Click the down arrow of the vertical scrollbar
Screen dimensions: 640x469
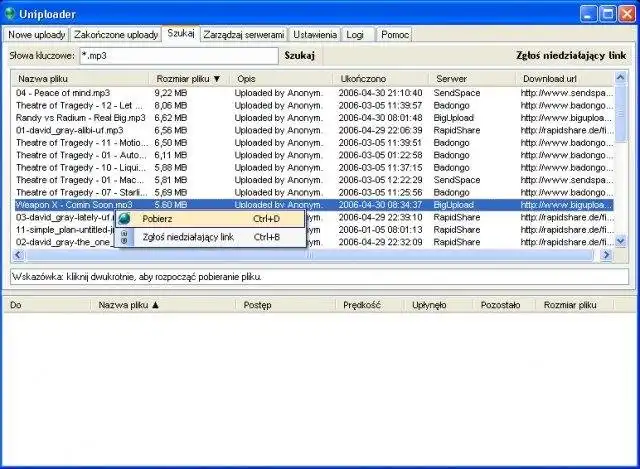(x=620, y=242)
